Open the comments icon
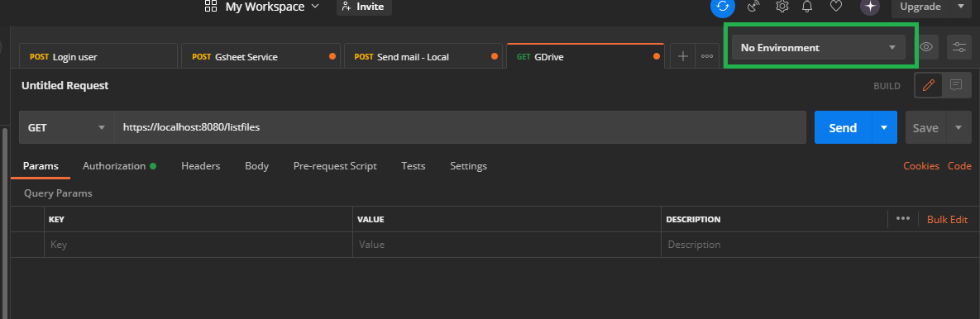The image size is (980, 319). coord(956,85)
